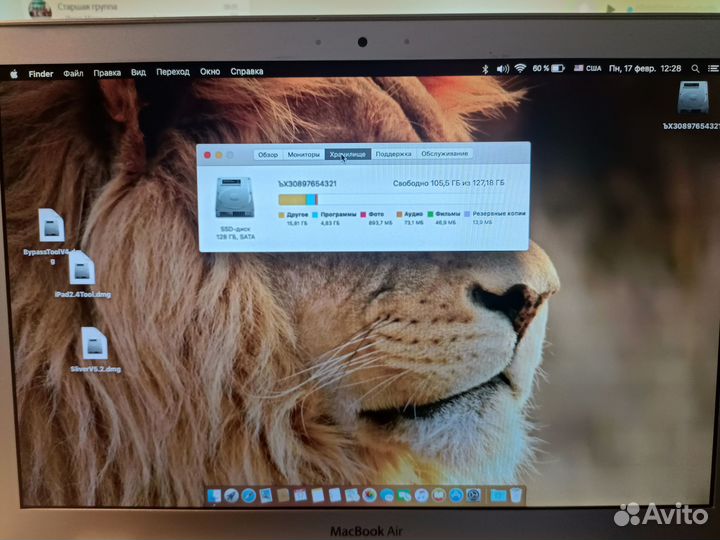This screenshot has height=540, width=720.
Task: Open Spotlight search magnifier
Action: click(695, 68)
